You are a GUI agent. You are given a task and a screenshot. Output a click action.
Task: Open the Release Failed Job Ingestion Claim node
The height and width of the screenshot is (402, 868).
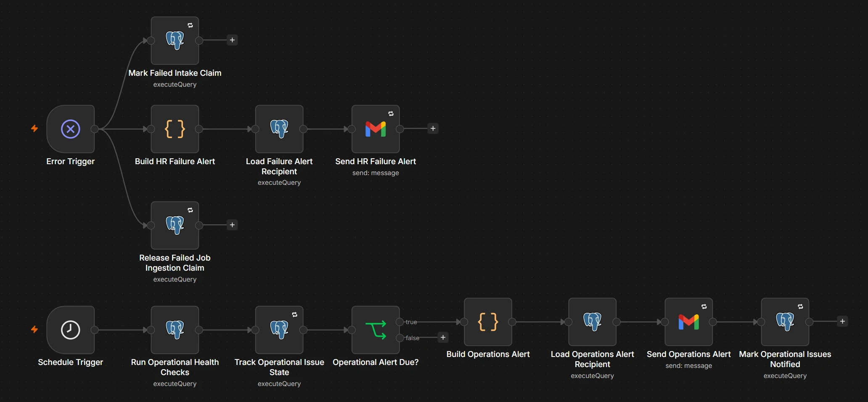coord(175,225)
